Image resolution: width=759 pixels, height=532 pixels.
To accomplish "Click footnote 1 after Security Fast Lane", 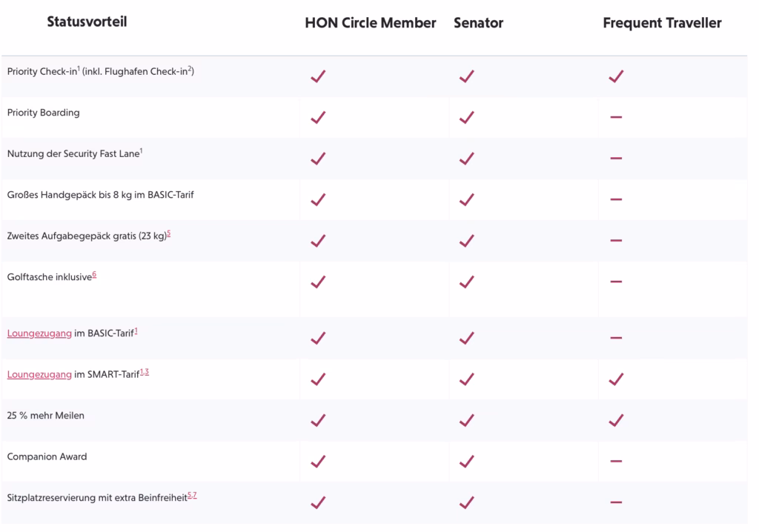I will point(141,151).
